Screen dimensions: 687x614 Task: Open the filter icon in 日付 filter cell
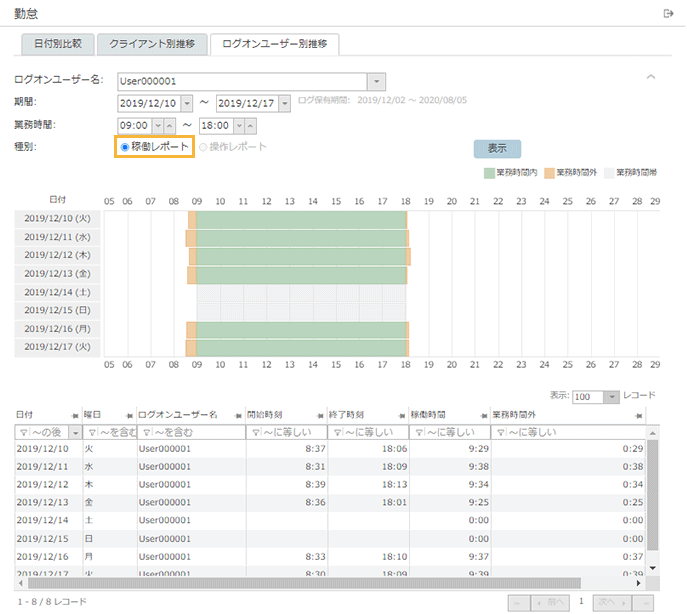pos(23,432)
